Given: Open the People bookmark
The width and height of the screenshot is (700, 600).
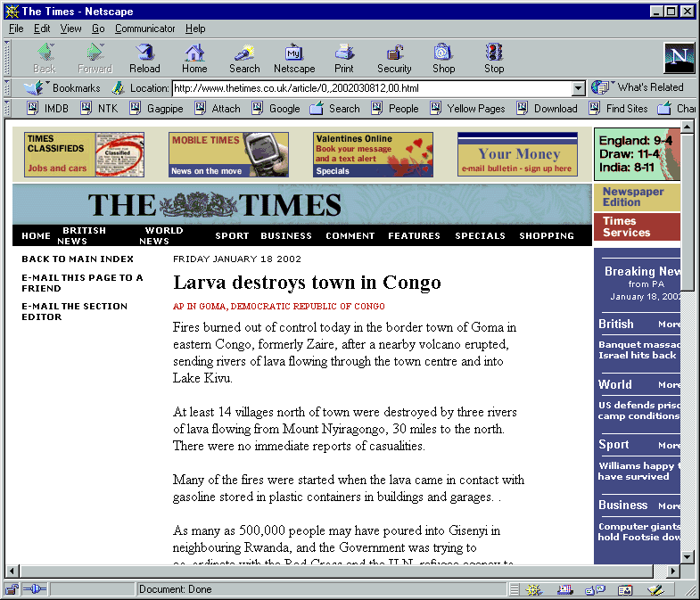Looking at the screenshot, I should [x=395, y=109].
